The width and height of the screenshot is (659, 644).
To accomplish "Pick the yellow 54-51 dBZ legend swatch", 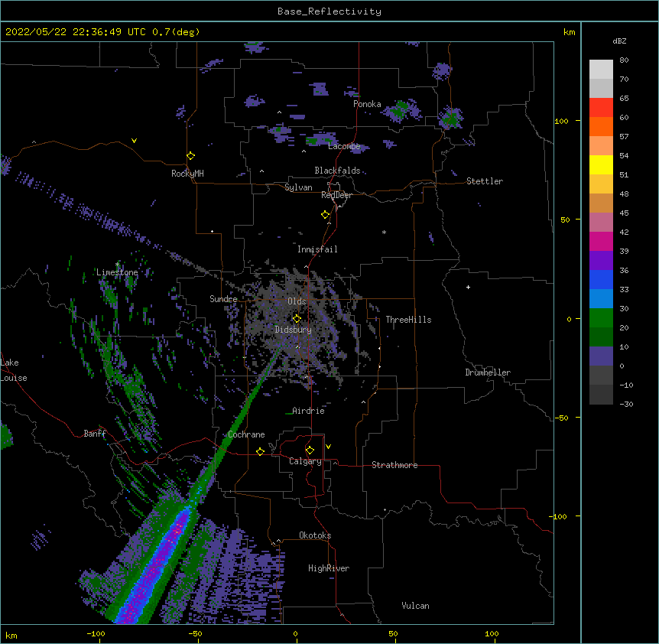I will 601,164.
